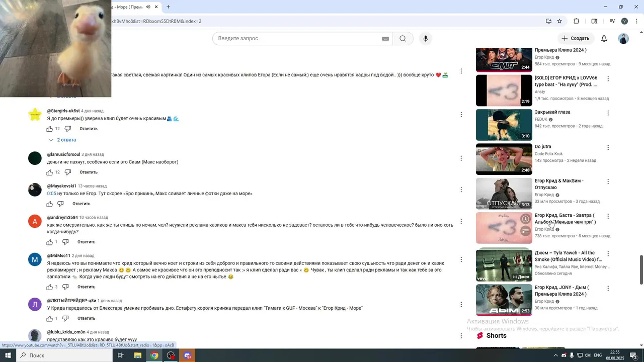Image resolution: width=644 pixels, height=362 pixels.
Task: Open 'All the Smoke' Джем mix thumbnail
Action: click(504, 264)
